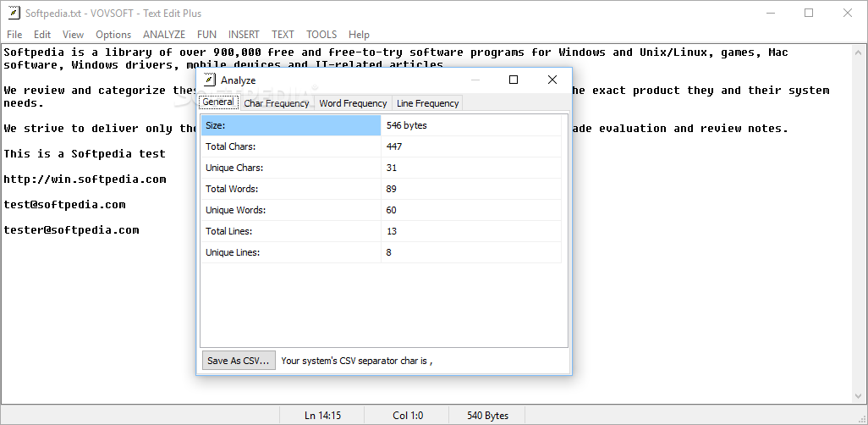Switch to the Word Frequency tab

click(x=353, y=103)
